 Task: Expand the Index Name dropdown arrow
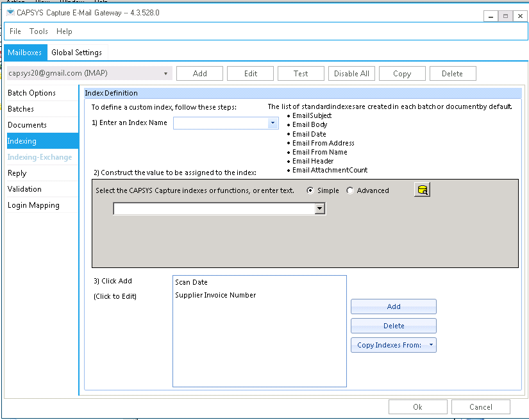pyautogui.click(x=273, y=123)
